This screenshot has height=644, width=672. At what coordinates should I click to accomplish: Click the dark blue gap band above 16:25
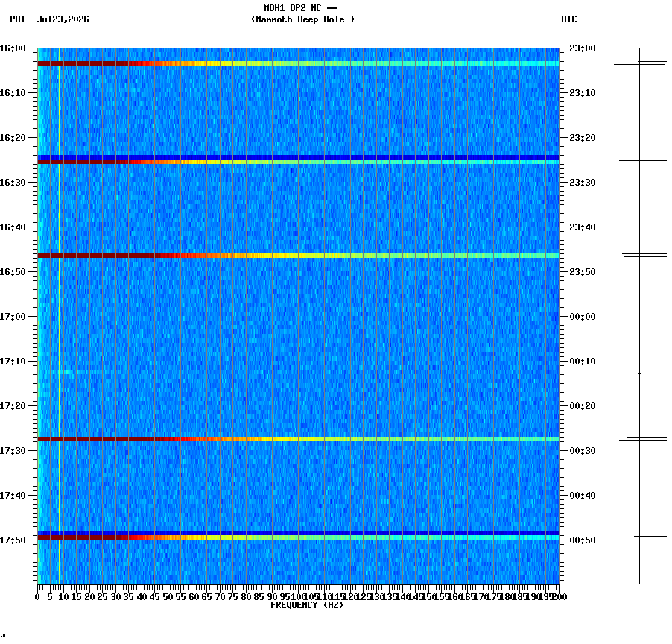tap(298, 157)
